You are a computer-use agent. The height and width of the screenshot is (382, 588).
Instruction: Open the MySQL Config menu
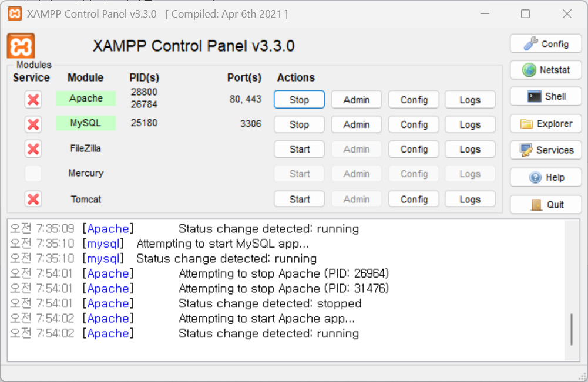(414, 124)
